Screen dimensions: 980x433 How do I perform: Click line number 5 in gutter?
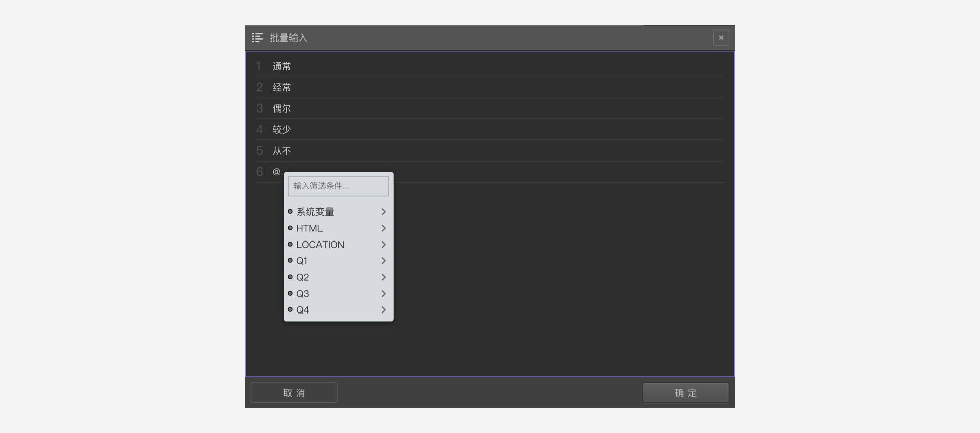[259, 151]
